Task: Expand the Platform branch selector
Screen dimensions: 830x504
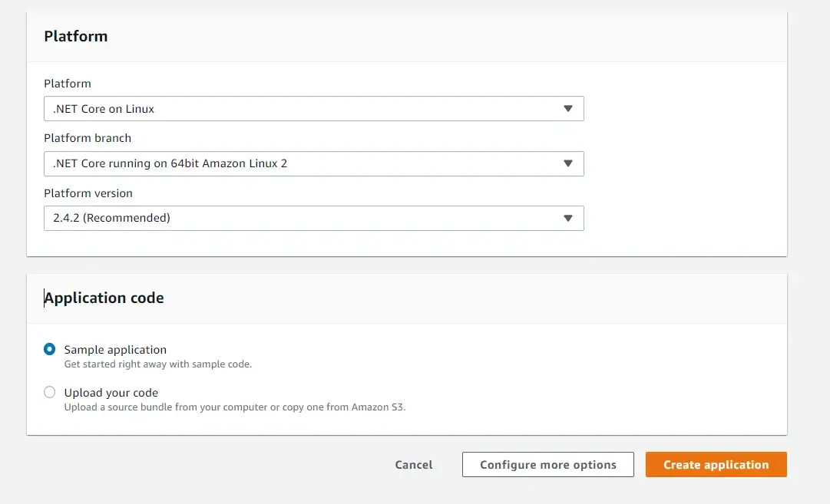Action: (x=313, y=163)
